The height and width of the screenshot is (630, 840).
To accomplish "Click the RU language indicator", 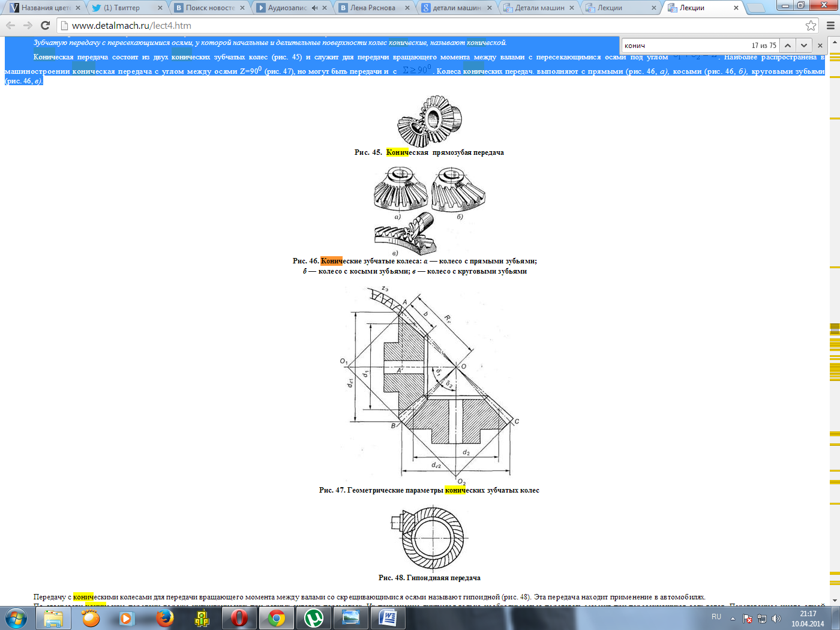I will 716,617.
